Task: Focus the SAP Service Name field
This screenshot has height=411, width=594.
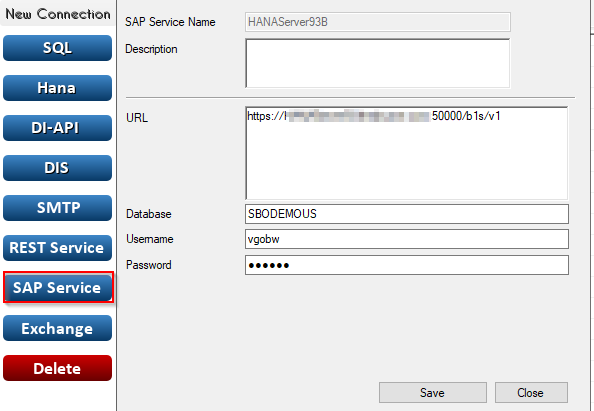Action: click(x=378, y=22)
